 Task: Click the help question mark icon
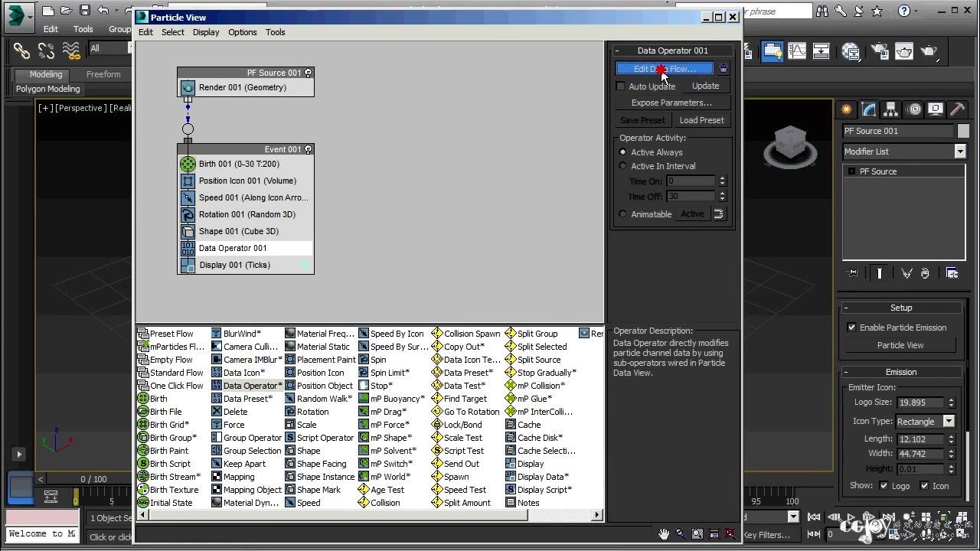coord(904,11)
